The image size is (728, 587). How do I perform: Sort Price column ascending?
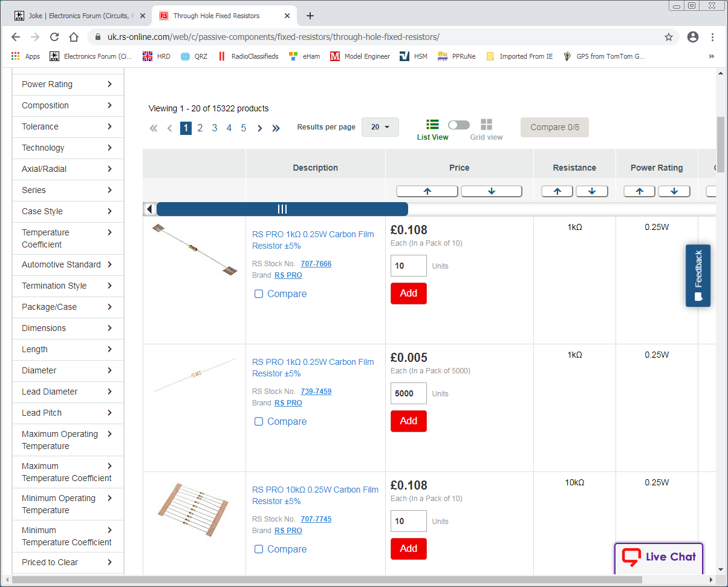(x=427, y=191)
